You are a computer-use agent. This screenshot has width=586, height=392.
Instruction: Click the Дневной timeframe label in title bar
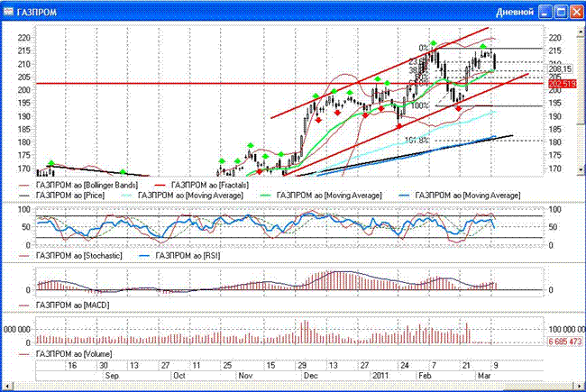[x=515, y=12]
